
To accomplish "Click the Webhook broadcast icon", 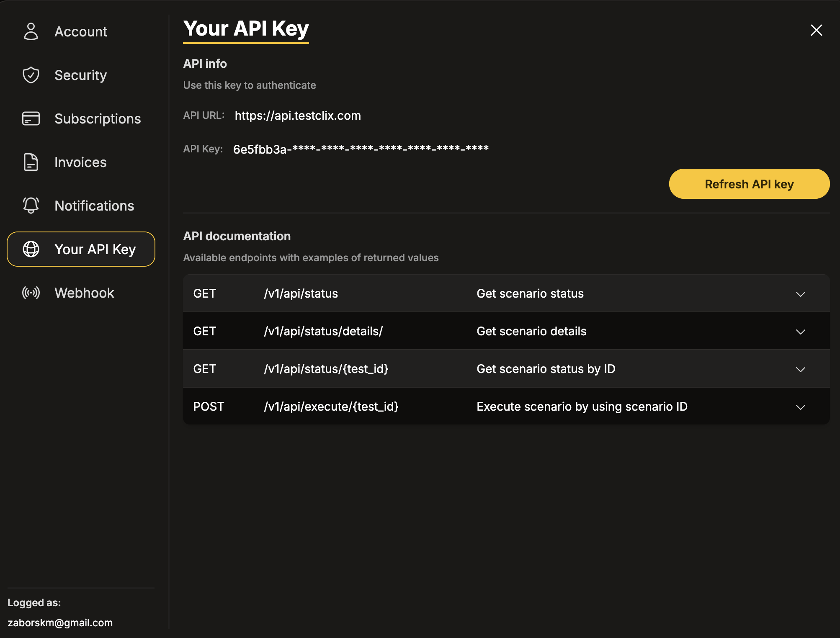I will 31,293.
